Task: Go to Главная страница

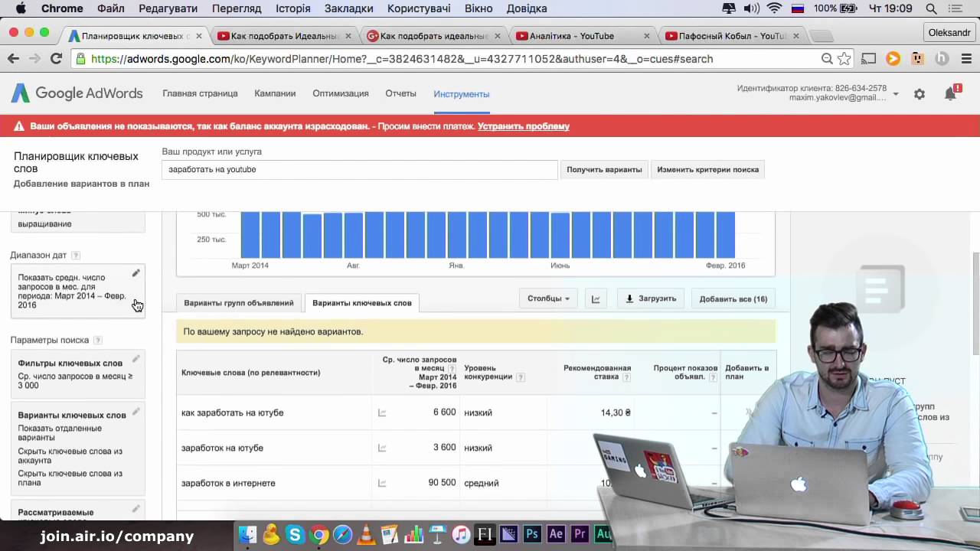Action: (x=200, y=93)
